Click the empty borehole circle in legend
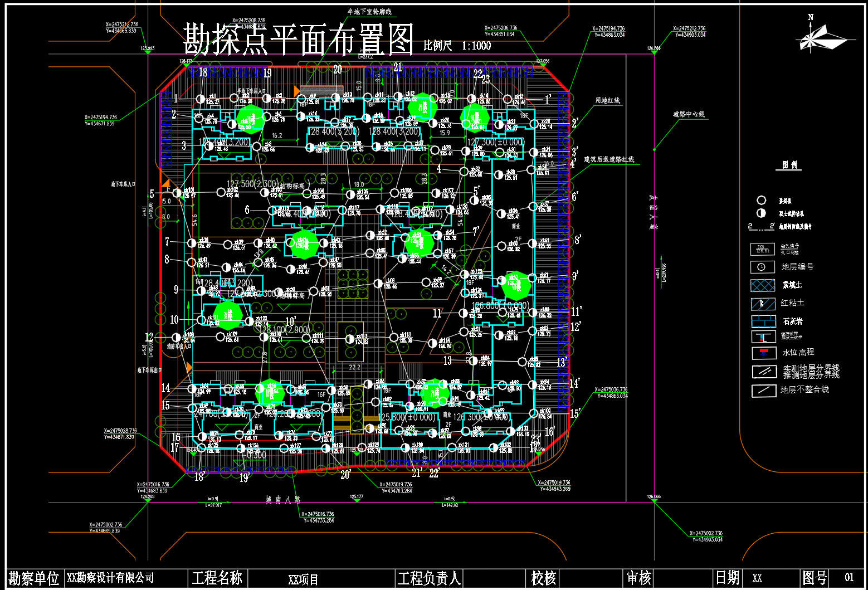The image size is (868, 590). pos(761,200)
